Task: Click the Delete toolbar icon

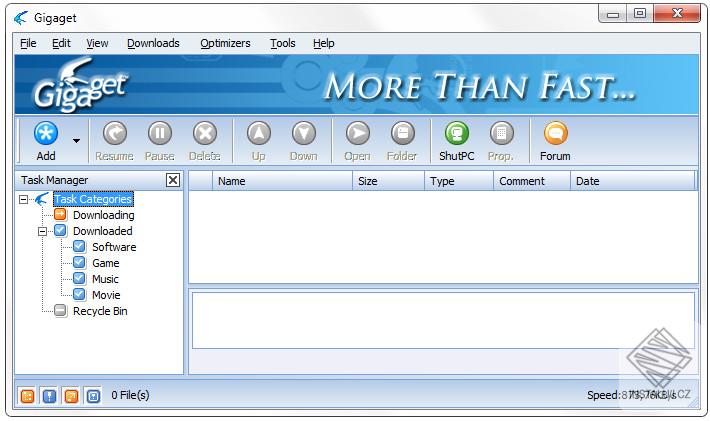Action: click(x=205, y=134)
